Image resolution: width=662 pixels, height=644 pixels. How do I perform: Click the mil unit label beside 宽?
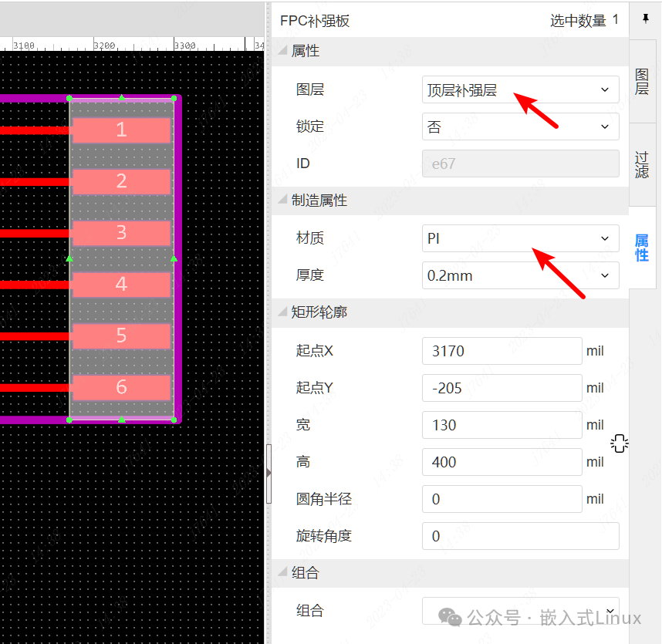595,424
